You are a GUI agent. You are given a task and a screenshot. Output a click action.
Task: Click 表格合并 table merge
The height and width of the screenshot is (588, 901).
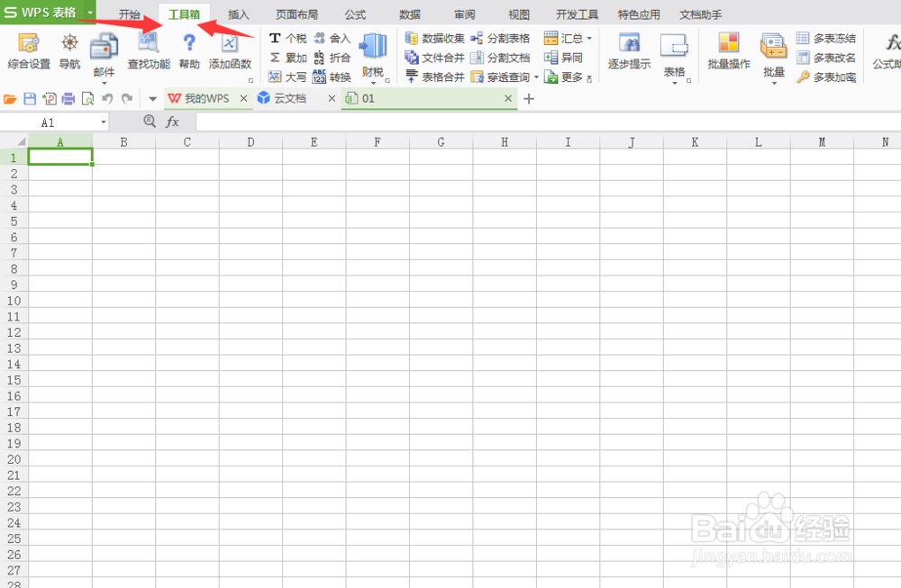pyautogui.click(x=435, y=77)
